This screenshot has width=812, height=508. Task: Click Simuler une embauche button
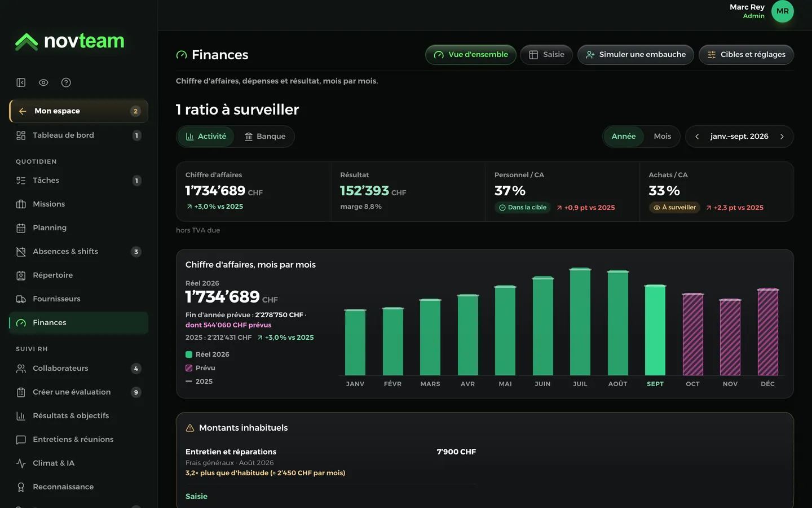636,55
